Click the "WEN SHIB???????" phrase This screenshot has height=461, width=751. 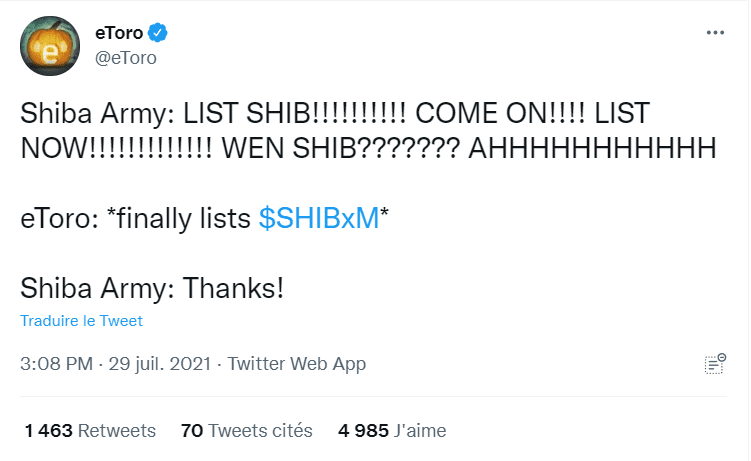coord(341,148)
